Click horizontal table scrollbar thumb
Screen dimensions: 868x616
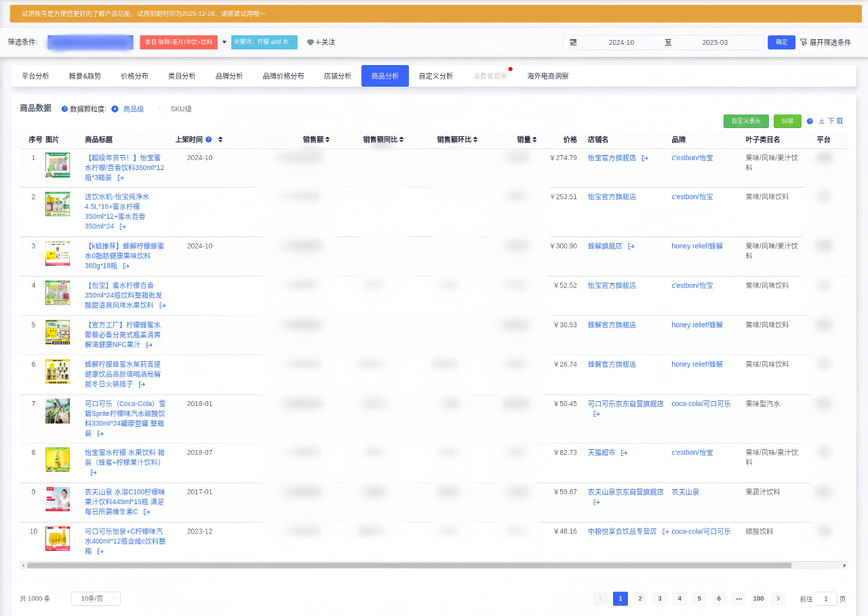click(409, 565)
